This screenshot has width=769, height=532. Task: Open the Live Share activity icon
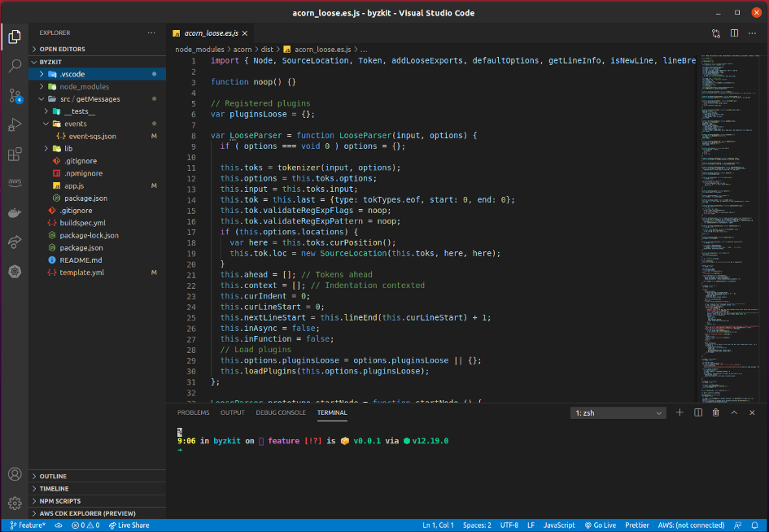click(15, 242)
